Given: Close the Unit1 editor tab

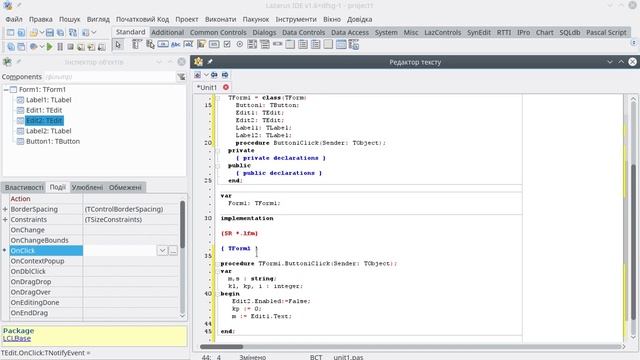Looking at the screenshot, I should (x=226, y=87).
